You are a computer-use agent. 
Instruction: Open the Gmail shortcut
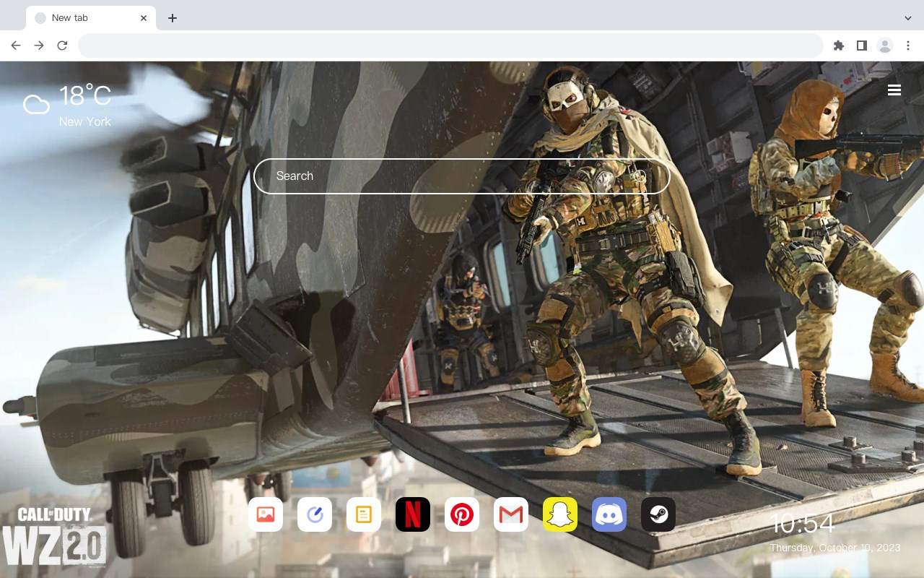coord(511,514)
